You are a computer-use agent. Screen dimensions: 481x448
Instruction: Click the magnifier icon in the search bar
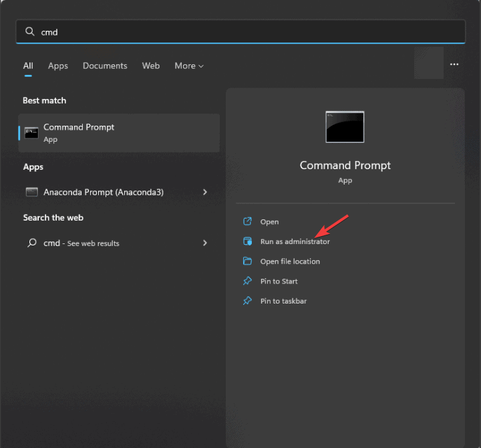29,31
